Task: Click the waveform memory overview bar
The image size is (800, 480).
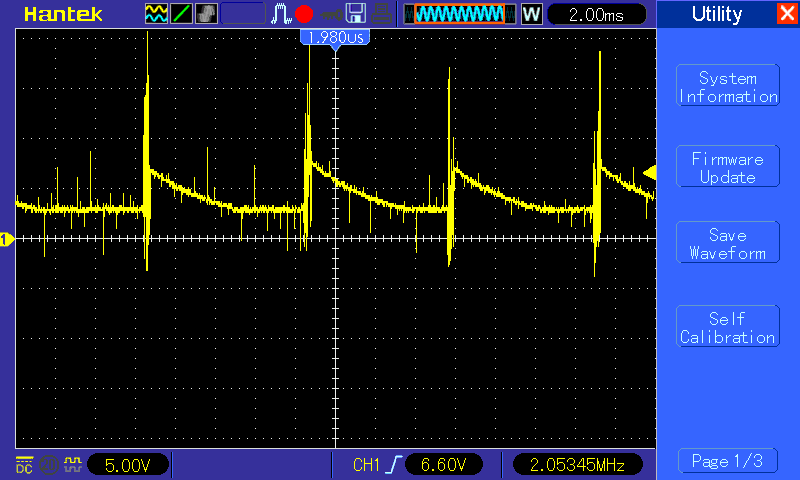Action: [460, 14]
